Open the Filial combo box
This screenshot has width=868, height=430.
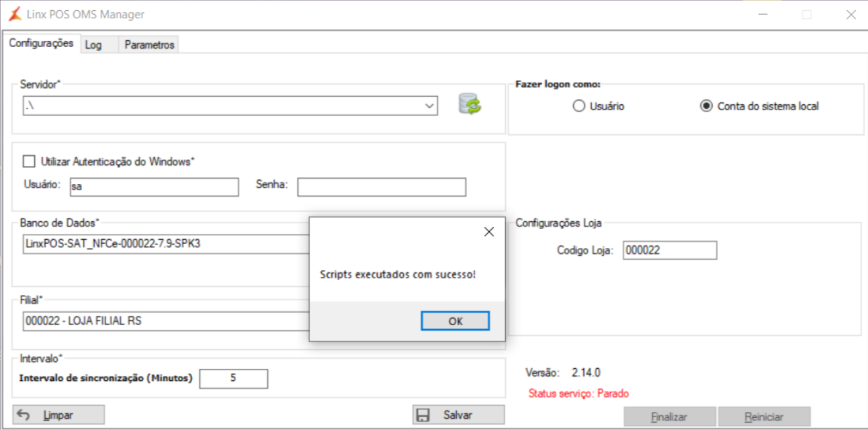(166, 321)
